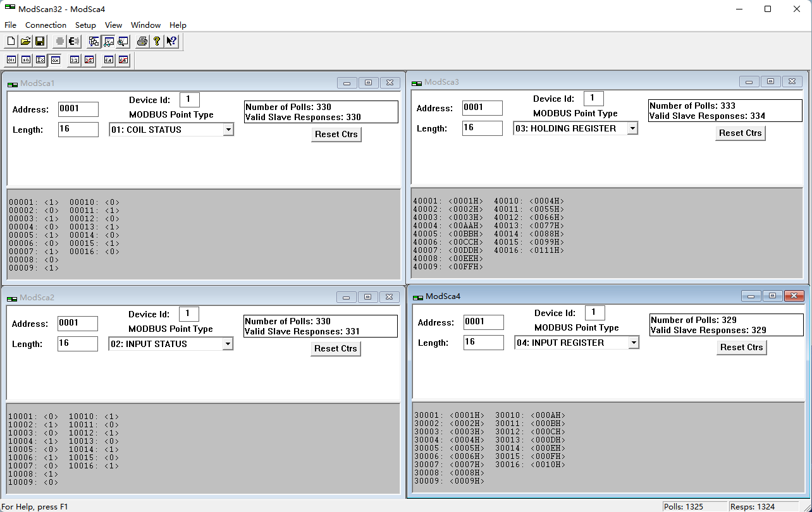Click input register entry 30016: <0010H>

[x=531, y=465]
